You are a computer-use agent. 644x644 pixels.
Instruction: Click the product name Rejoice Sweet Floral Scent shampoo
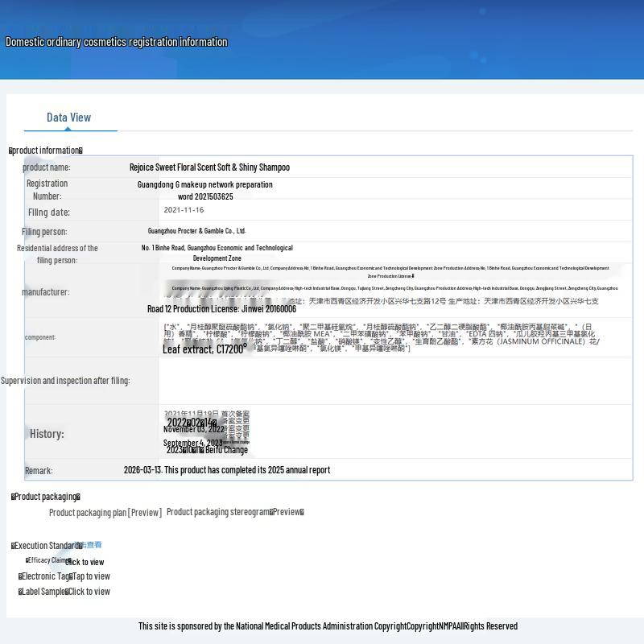pos(209,167)
